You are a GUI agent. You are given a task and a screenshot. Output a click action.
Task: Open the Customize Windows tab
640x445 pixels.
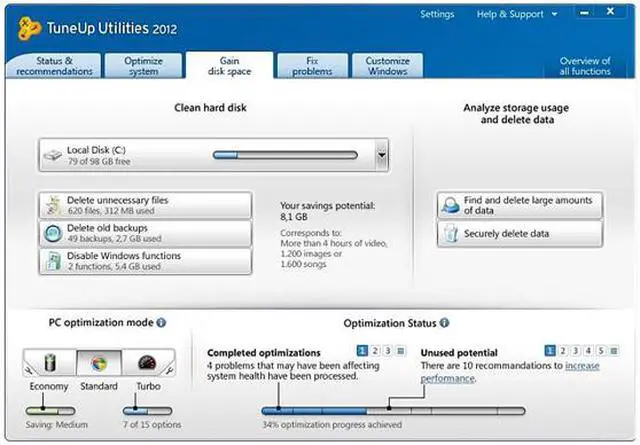point(387,66)
